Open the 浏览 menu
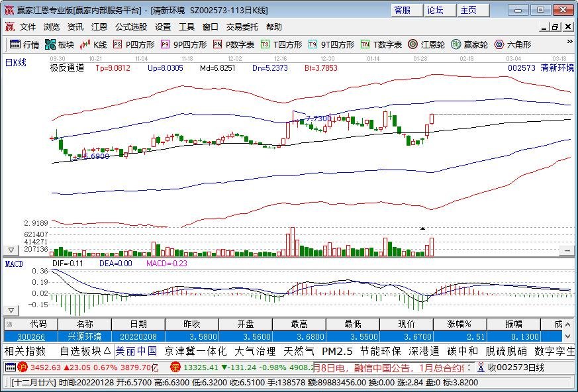 (x=51, y=27)
